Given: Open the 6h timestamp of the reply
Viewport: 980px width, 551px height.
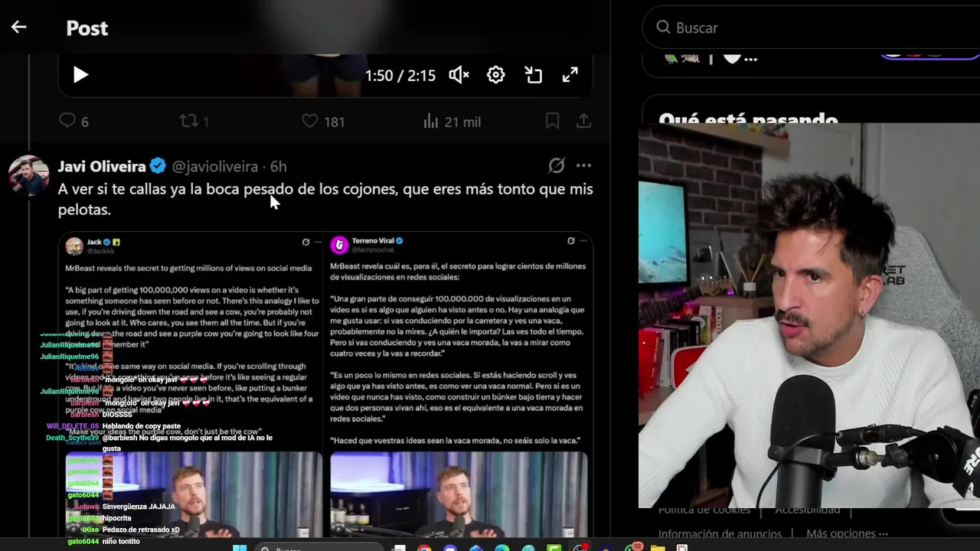Looking at the screenshot, I should 279,166.
